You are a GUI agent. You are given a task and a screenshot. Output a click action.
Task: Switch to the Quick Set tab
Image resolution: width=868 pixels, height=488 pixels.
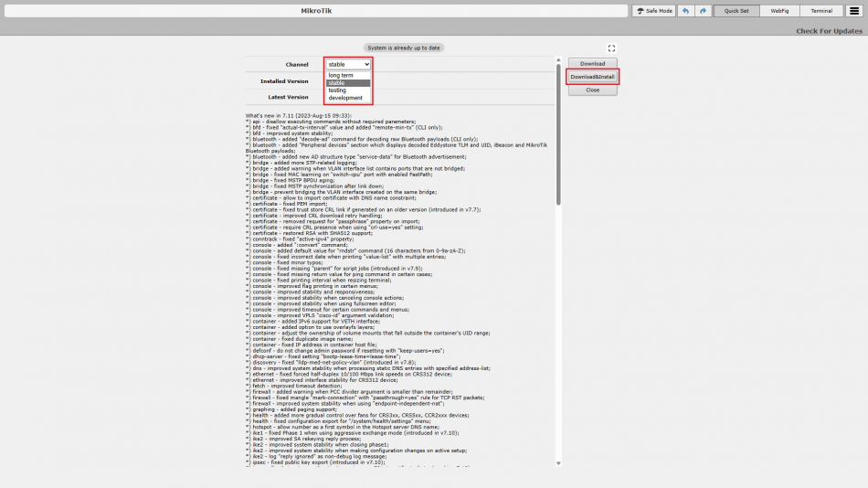[x=736, y=11]
